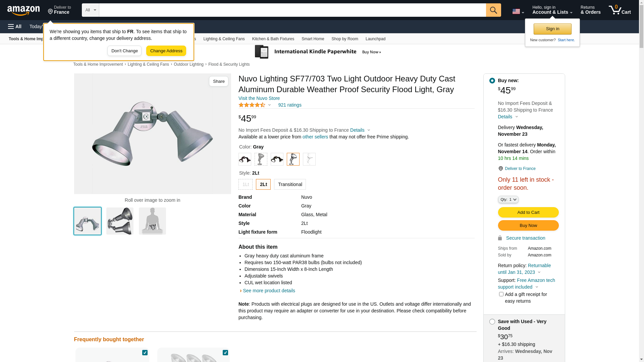Open the Smart Home nav item
This screenshot has width=644, height=362.
pos(313,39)
